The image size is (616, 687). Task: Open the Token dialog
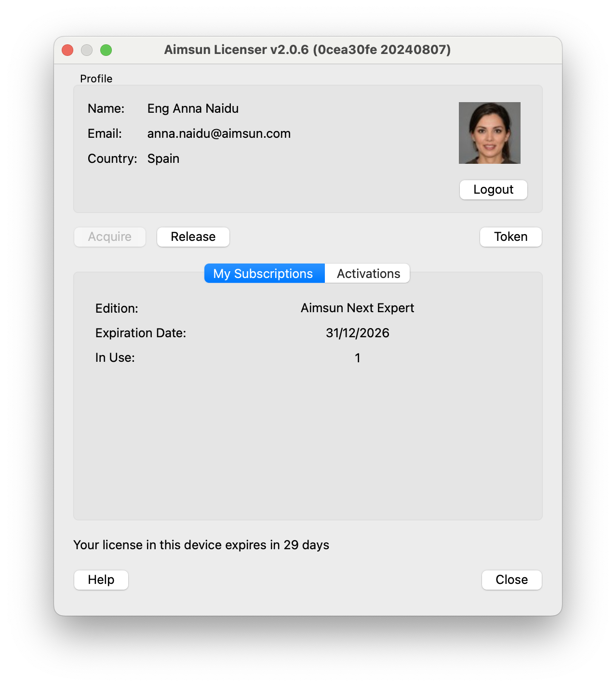(511, 237)
